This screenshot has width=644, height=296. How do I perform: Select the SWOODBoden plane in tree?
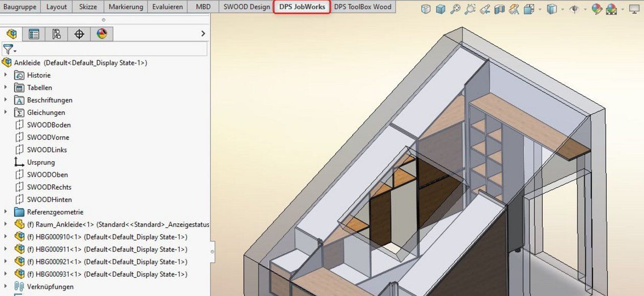coord(49,125)
